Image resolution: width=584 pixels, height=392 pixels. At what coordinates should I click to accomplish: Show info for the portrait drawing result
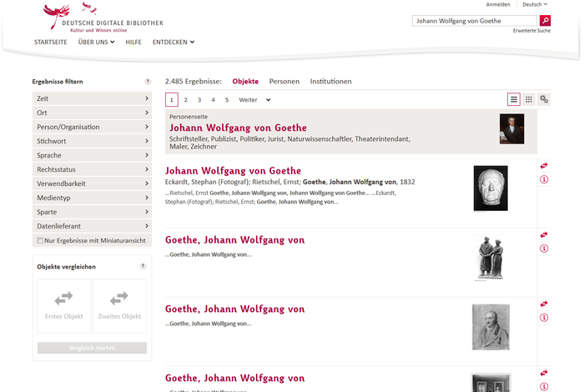[544, 318]
